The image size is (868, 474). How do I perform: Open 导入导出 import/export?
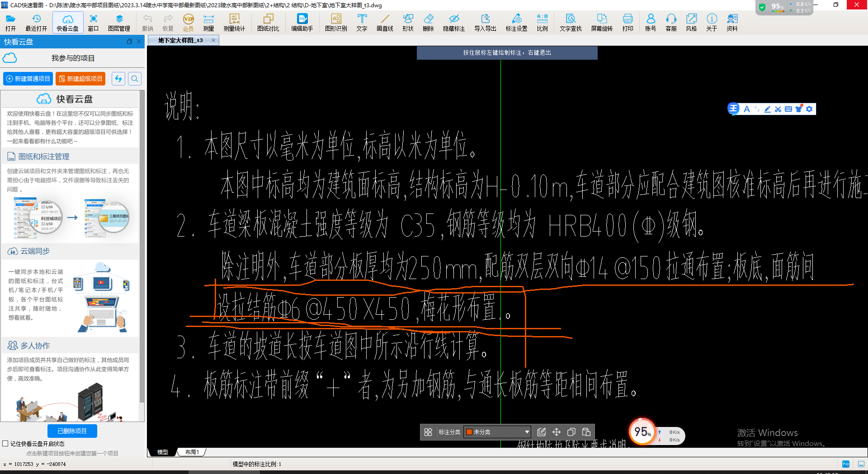click(x=485, y=22)
